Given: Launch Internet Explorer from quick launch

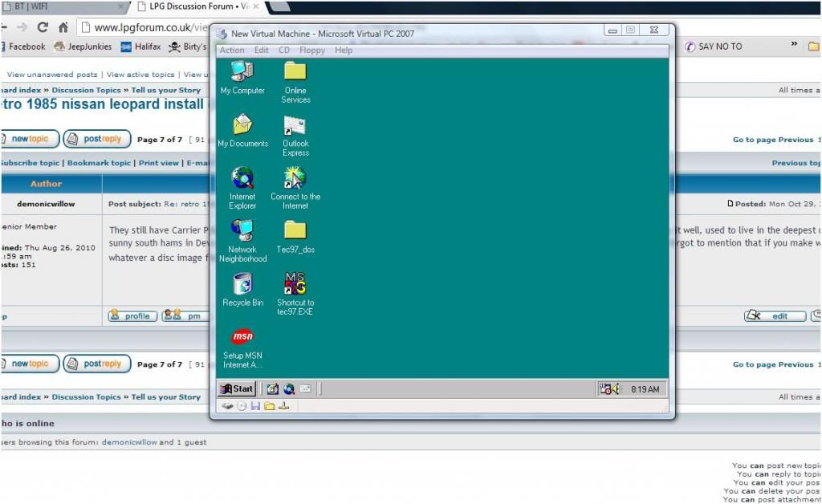Looking at the screenshot, I should [x=289, y=388].
